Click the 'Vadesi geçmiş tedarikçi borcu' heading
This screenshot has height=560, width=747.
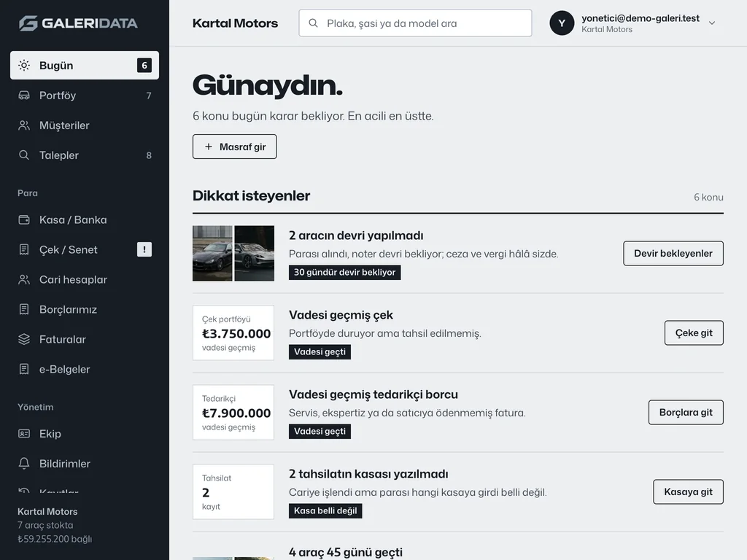tap(373, 394)
